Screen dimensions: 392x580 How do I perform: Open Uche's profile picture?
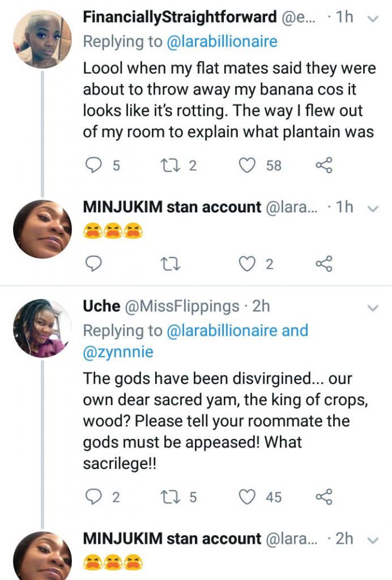pyautogui.click(x=42, y=328)
